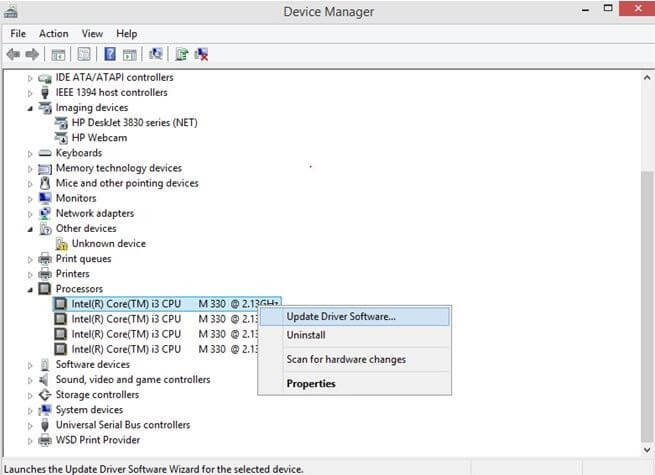Screen dimensions: 655x475
Task: Choose Uninstall in the context menu
Action: [x=355, y=335]
